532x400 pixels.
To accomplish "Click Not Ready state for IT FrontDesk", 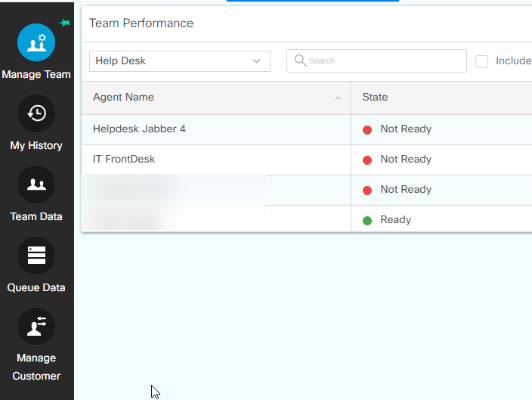I will click(x=406, y=159).
